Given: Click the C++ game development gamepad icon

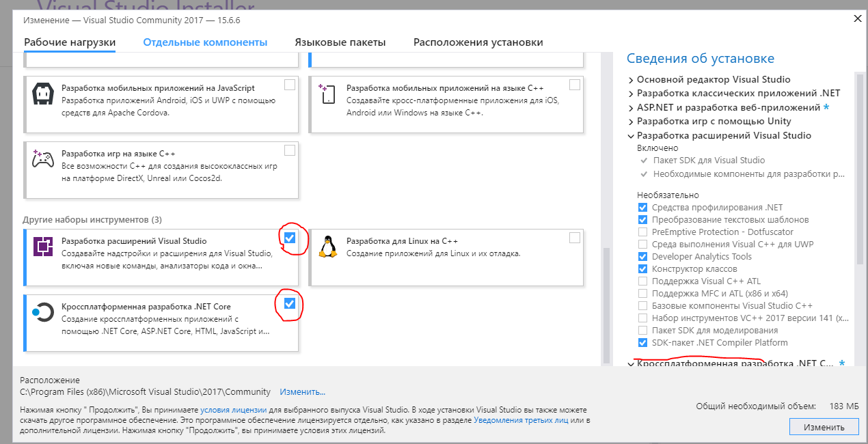Looking at the screenshot, I should click(x=44, y=159).
